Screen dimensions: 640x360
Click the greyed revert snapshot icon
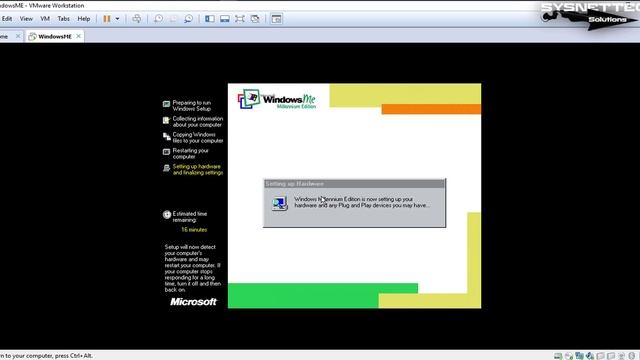point(173,19)
